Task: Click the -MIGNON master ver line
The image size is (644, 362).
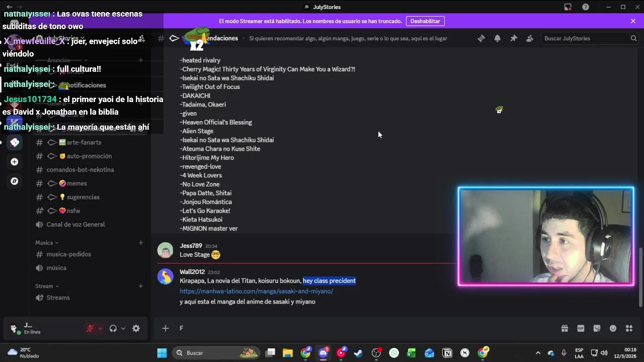Action: 209,228
